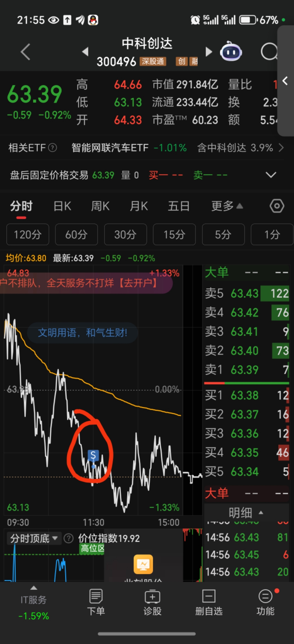
Task: Open the chart settings hexagon icon
Action: coord(277,206)
